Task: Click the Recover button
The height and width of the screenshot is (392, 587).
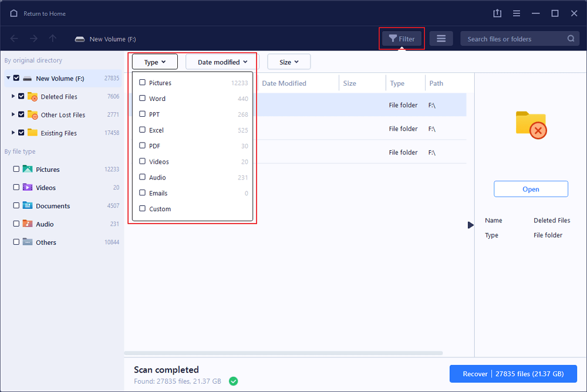Action: pos(513,374)
